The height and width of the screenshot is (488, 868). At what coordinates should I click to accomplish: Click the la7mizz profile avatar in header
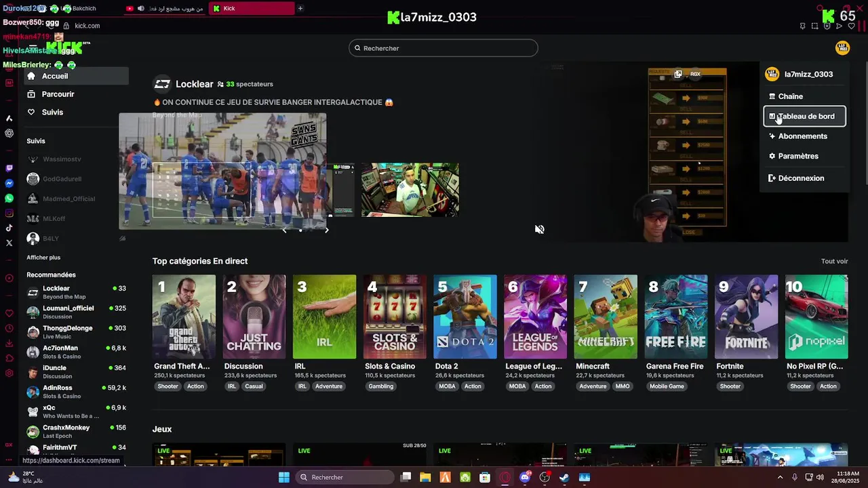pos(842,48)
